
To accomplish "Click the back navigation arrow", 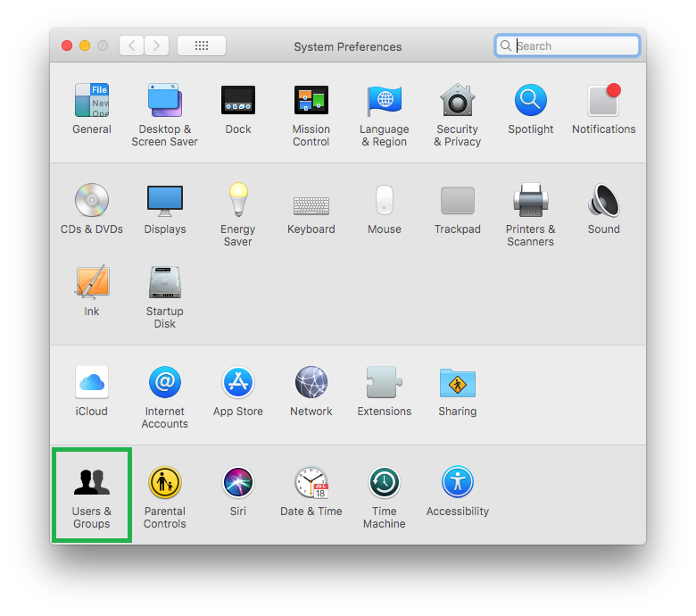I will [x=131, y=46].
